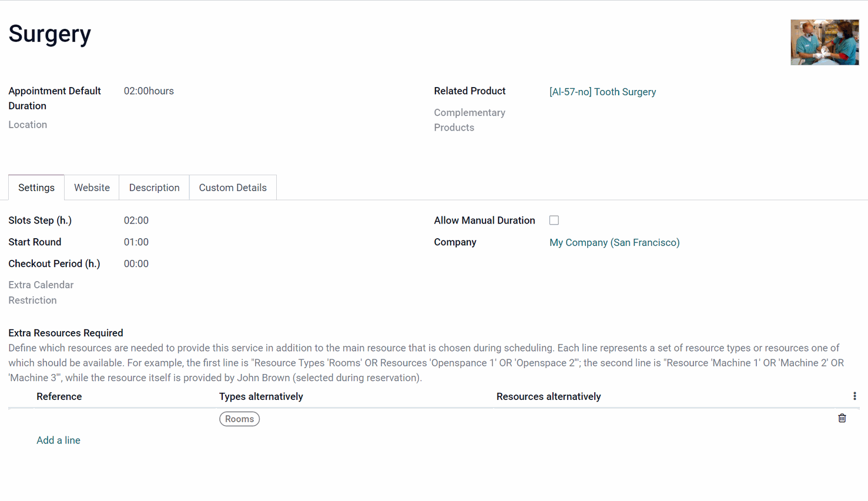Add a line to extra resources
The height and width of the screenshot is (501, 868).
pos(58,440)
